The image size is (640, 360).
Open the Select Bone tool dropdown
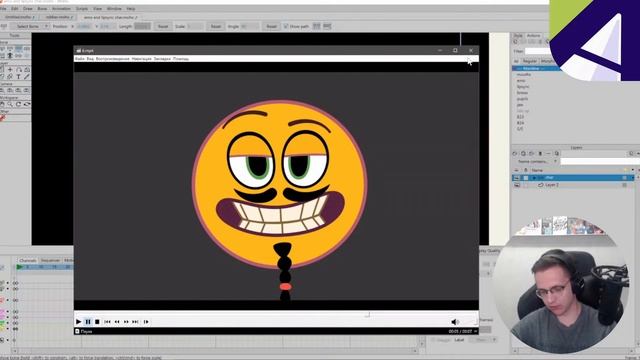pos(29,26)
